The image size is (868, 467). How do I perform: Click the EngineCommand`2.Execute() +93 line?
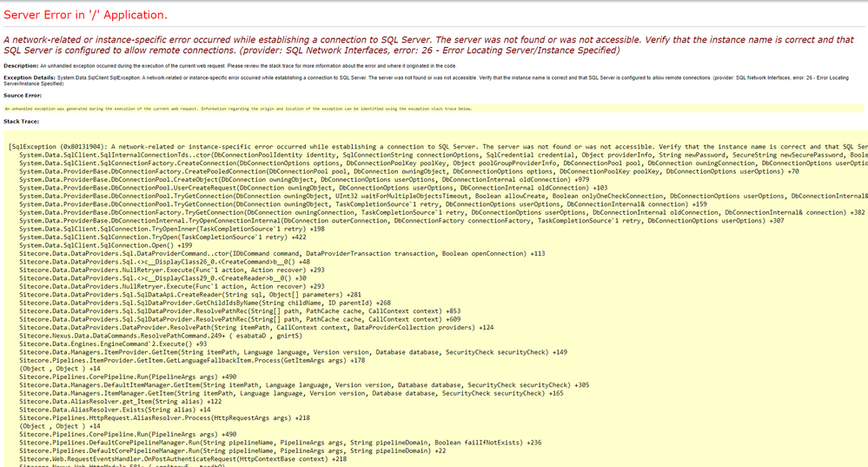click(113, 344)
